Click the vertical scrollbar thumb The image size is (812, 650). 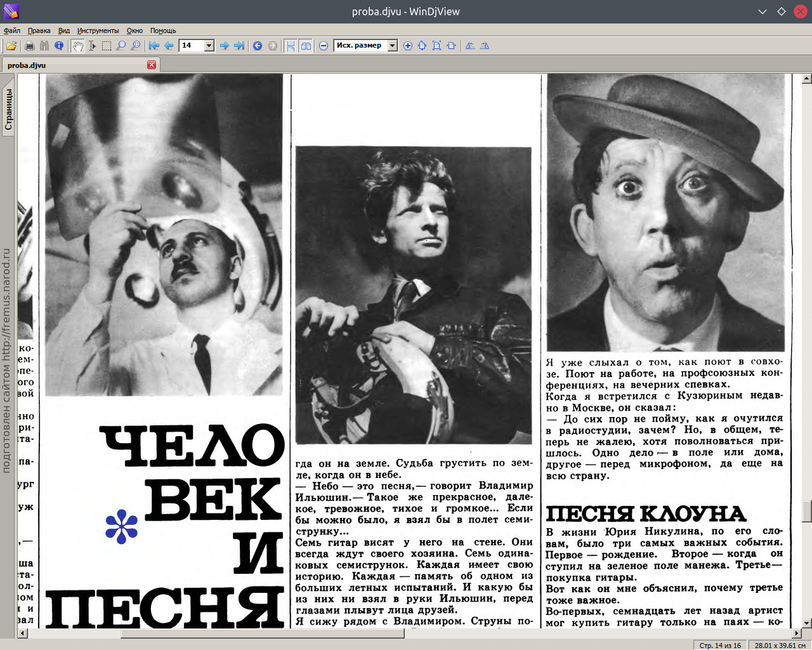pos(807,512)
